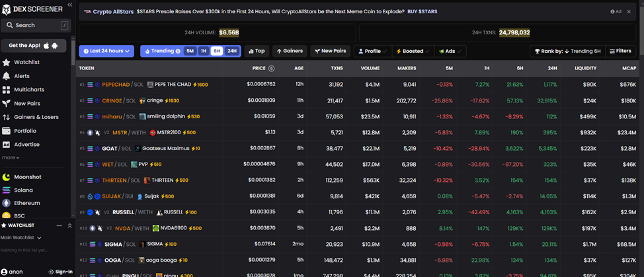Sort by the AGE column header
This screenshot has height=277, width=644.
tap(299, 68)
